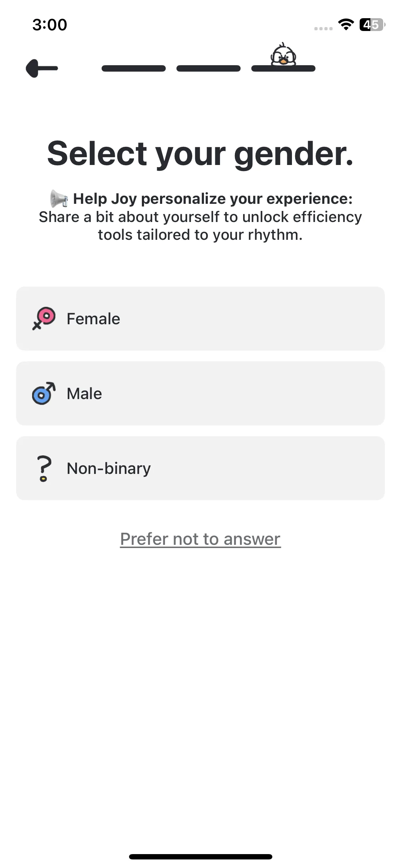Tap the 3:00 clock in status bar

coord(50,25)
